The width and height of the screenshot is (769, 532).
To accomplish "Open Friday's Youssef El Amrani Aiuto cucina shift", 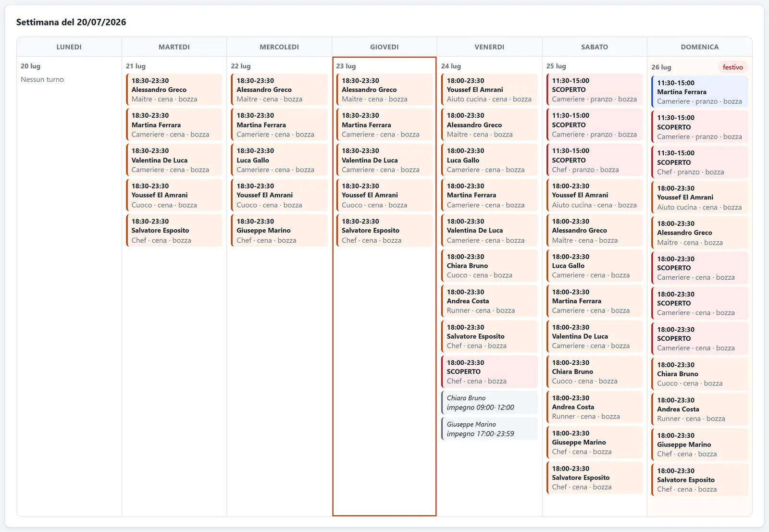I will [489, 90].
